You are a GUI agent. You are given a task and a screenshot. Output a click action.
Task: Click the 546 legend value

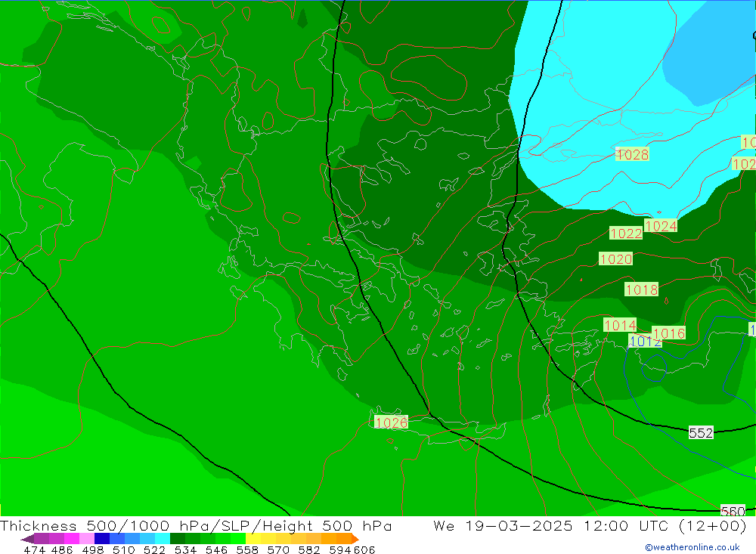point(216,549)
